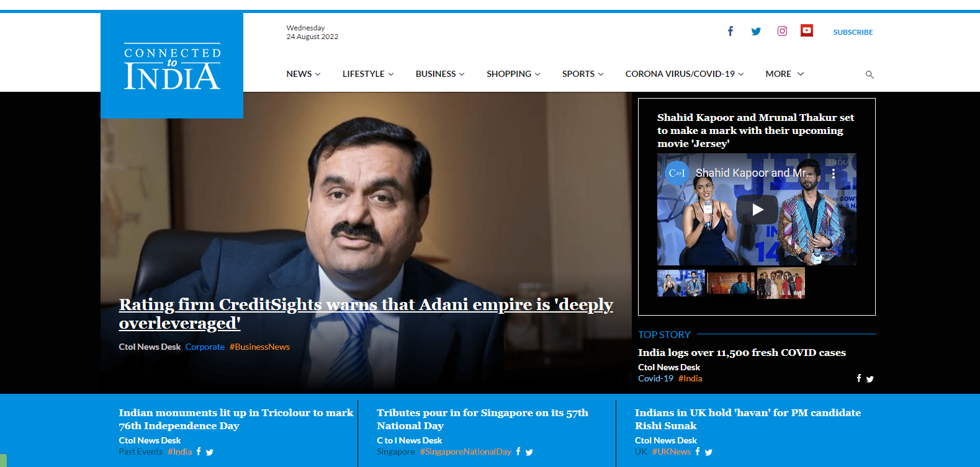Open the Corporate category link
The image size is (980, 467).
pyautogui.click(x=205, y=347)
